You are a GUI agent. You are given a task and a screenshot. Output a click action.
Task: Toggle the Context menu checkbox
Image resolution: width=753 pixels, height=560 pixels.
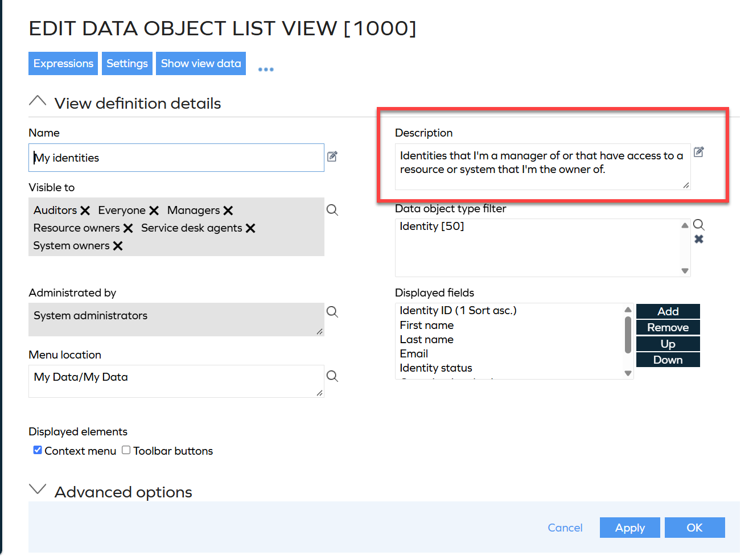coord(38,450)
